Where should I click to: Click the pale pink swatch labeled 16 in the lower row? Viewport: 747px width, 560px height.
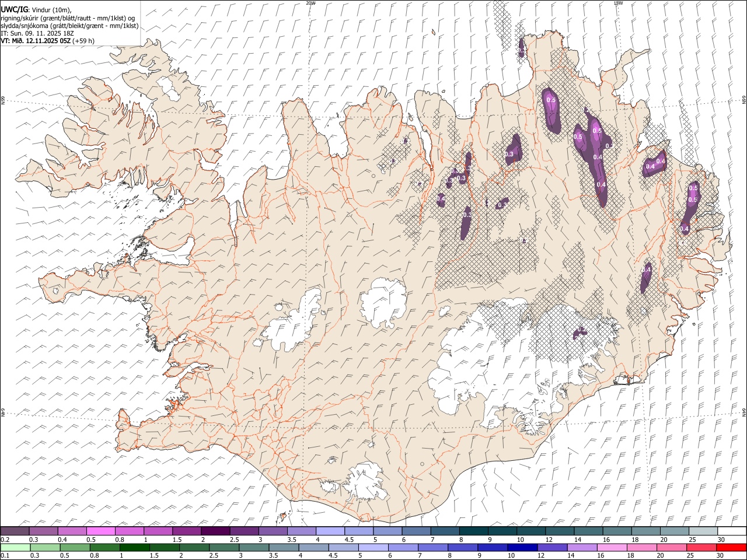pos(611,547)
